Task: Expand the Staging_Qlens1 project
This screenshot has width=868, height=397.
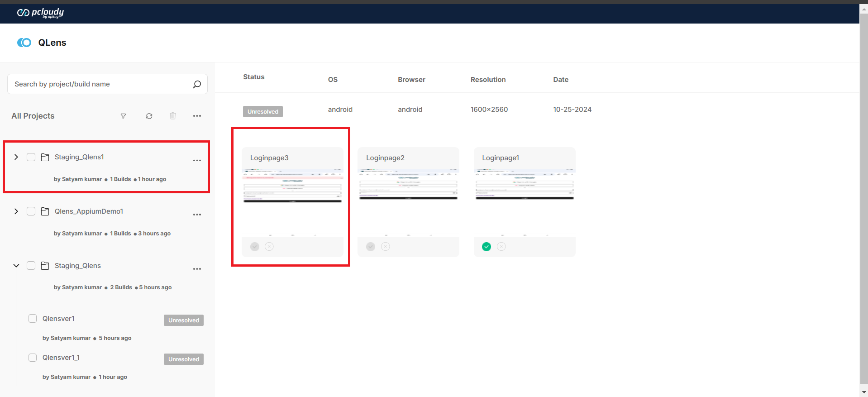Action: (16, 157)
